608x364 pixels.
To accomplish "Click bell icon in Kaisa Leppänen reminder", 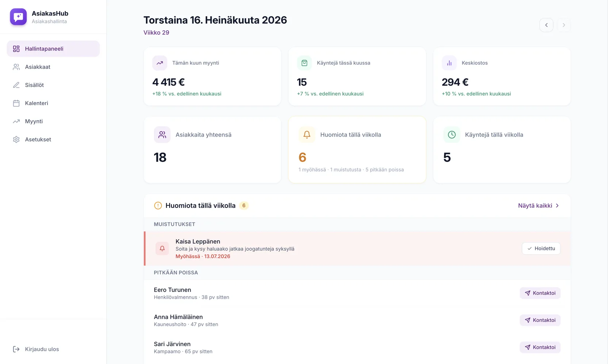I will 162,249.
